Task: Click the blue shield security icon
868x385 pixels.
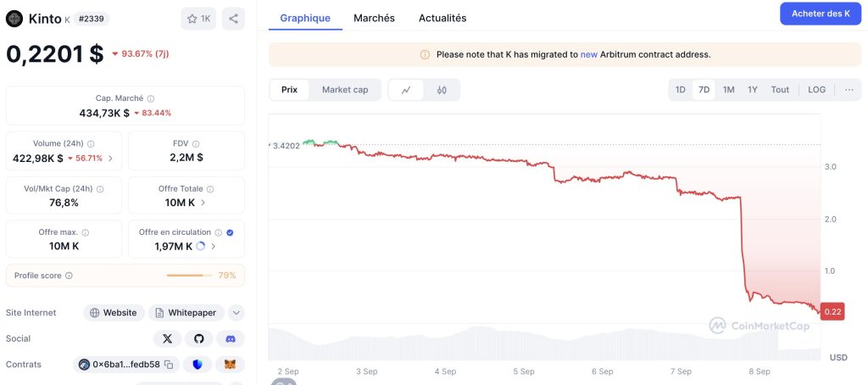Action: 198,365
